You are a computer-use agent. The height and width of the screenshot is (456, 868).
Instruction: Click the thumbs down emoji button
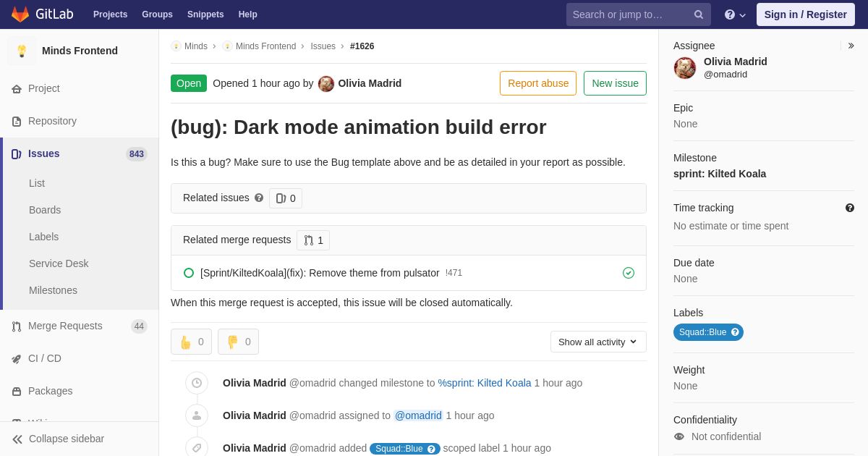point(238,342)
